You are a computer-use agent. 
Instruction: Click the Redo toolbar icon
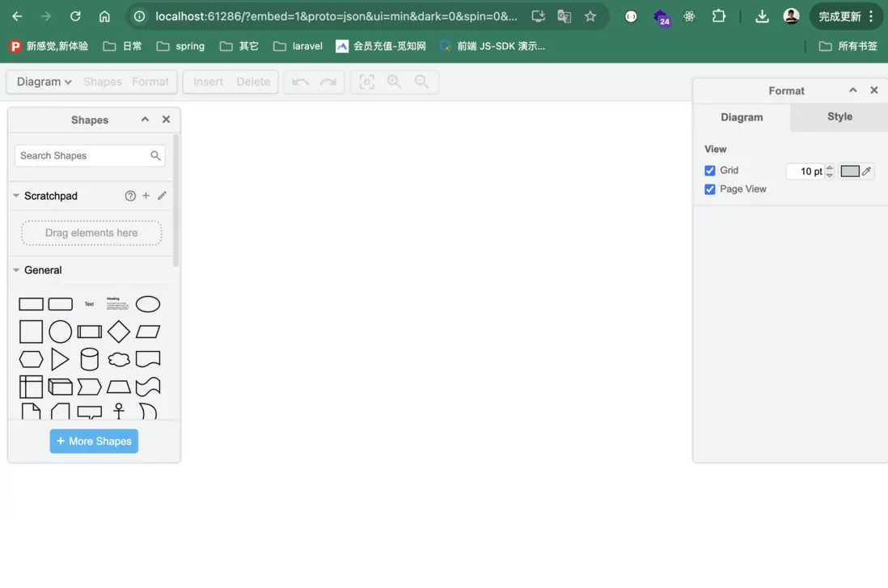coord(328,82)
